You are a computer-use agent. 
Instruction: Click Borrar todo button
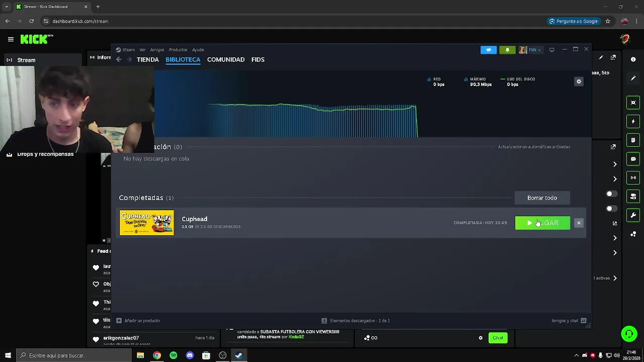(x=542, y=198)
